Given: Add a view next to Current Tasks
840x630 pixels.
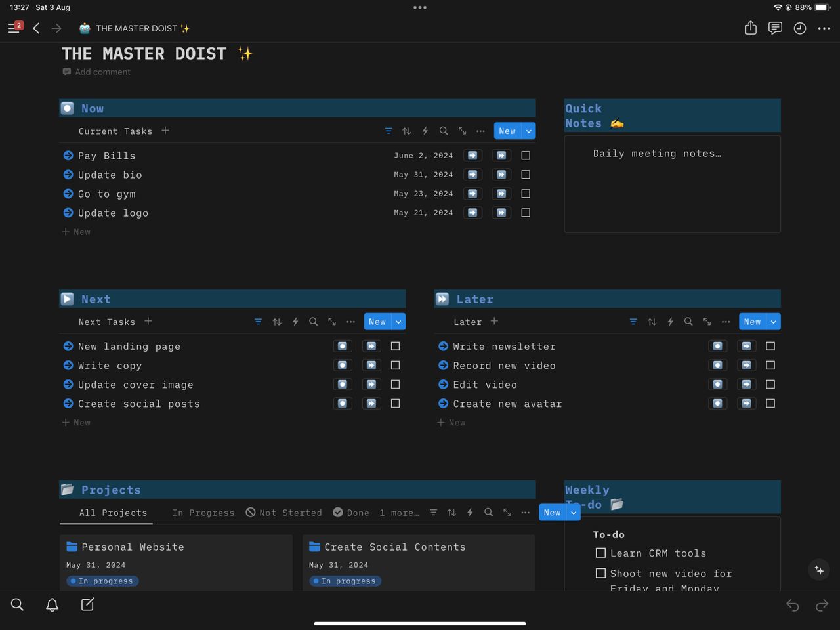Looking at the screenshot, I should pyautogui.click(x=165, y=131).
